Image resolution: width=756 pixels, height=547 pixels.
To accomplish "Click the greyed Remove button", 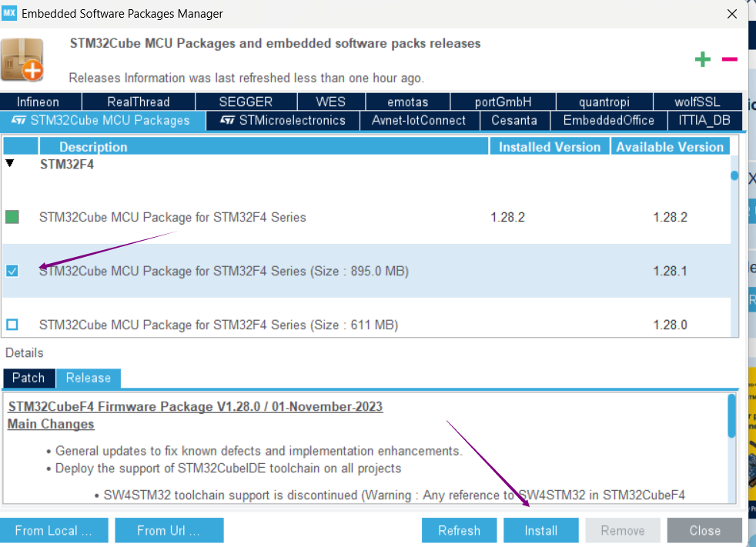I will tap(623, 531).
